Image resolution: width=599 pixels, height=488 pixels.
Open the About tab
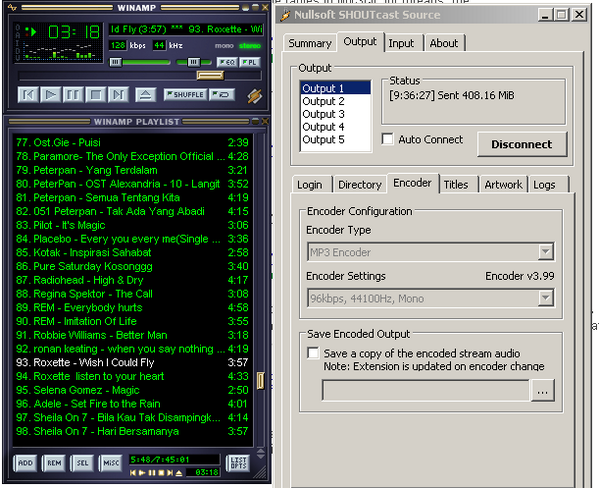[x=444, y=43]
